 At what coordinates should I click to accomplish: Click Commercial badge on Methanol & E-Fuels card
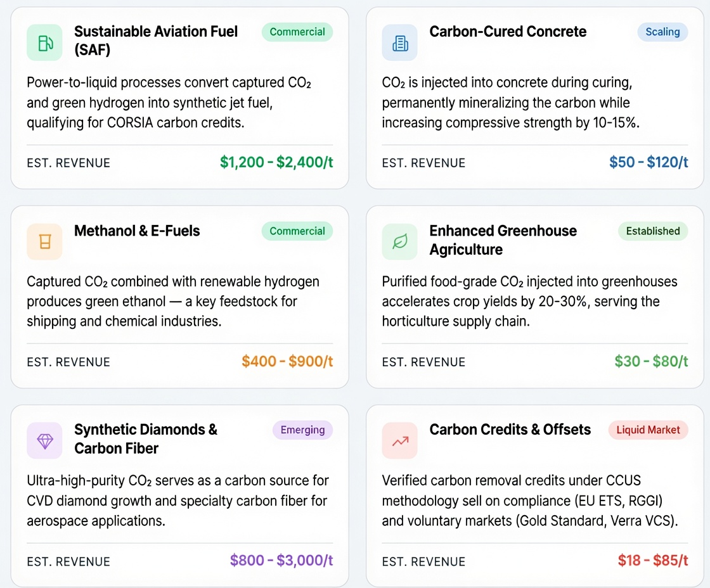(297, 231)
